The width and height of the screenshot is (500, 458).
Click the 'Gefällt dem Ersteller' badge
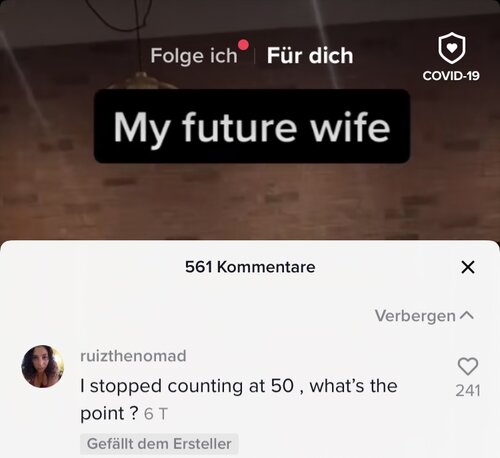159,444
